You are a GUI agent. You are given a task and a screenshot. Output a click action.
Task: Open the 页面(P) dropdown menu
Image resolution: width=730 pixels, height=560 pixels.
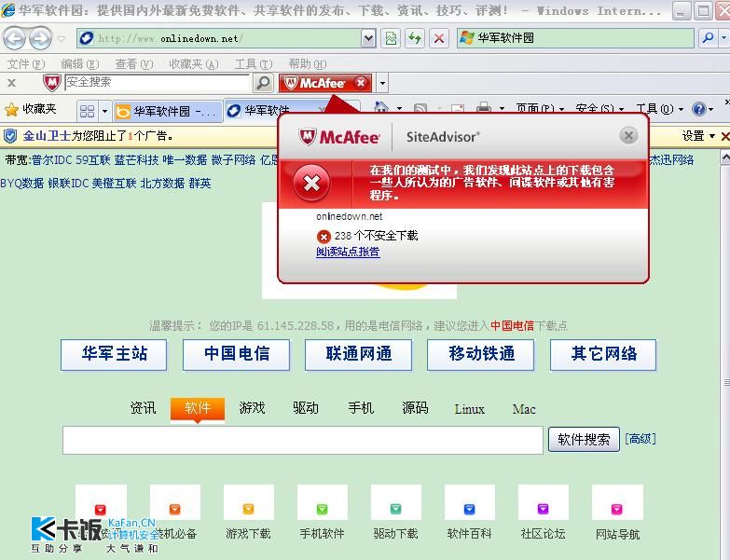(540, 109)
